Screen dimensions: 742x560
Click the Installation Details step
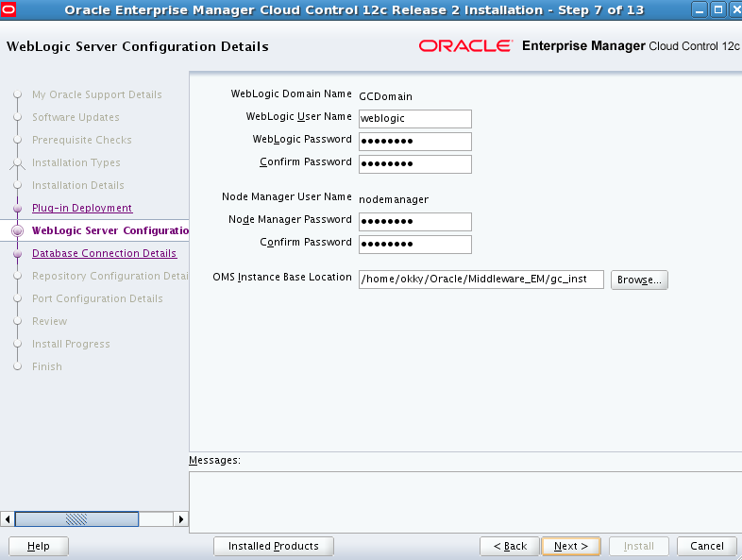point(78,185)
